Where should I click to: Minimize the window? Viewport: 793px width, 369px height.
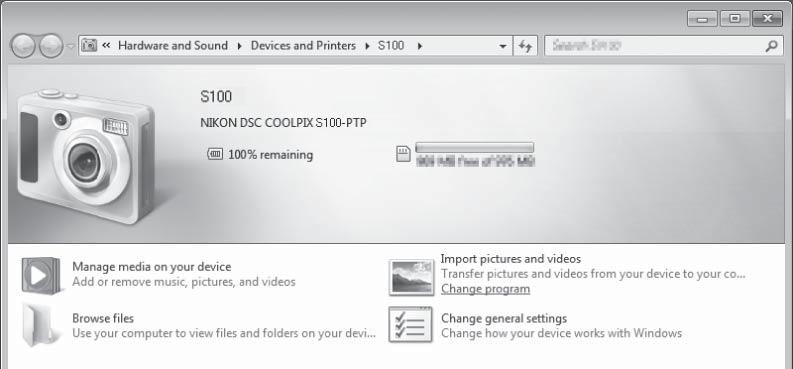(x=702, y=19)
